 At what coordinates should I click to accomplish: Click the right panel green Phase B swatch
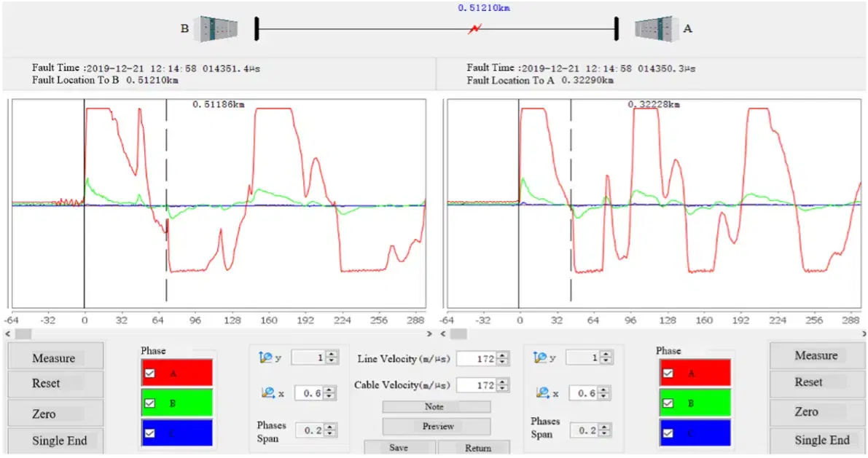695,403
